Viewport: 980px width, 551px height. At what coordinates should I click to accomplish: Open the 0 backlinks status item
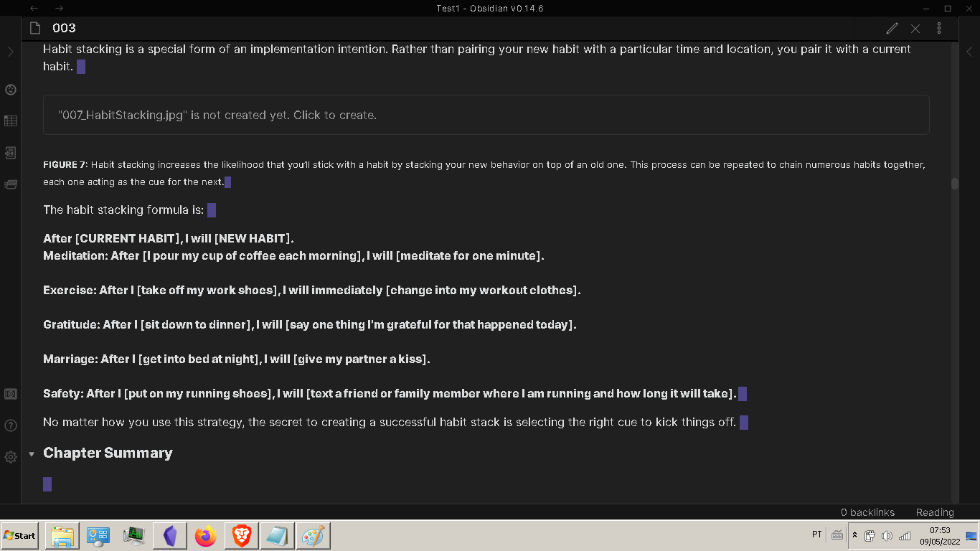pyautogui.click(x=867, y=512)
